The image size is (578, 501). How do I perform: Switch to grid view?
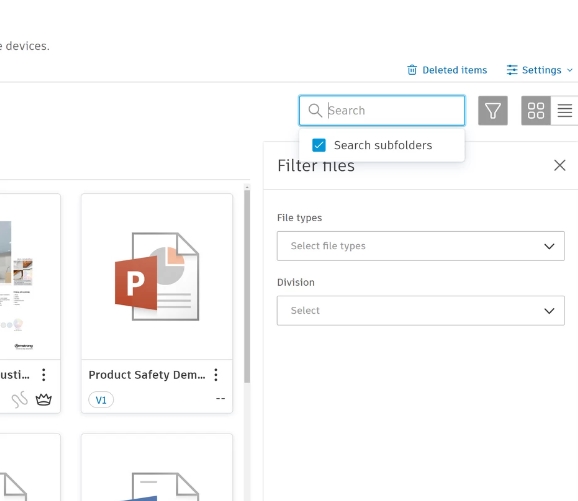pyautogui.click(x=536, y=111)
